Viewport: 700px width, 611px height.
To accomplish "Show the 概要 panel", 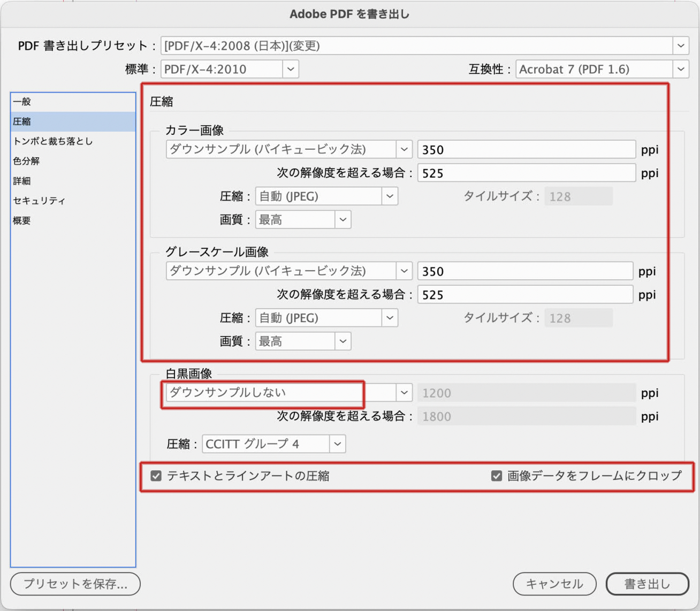I will pyautogui.click(x=22, y=220).
